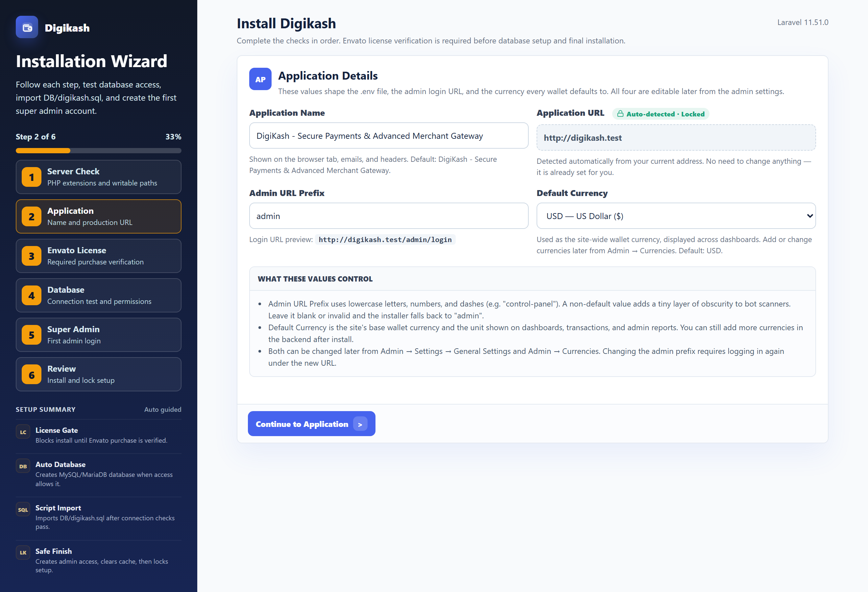Open the Review step

99,375
